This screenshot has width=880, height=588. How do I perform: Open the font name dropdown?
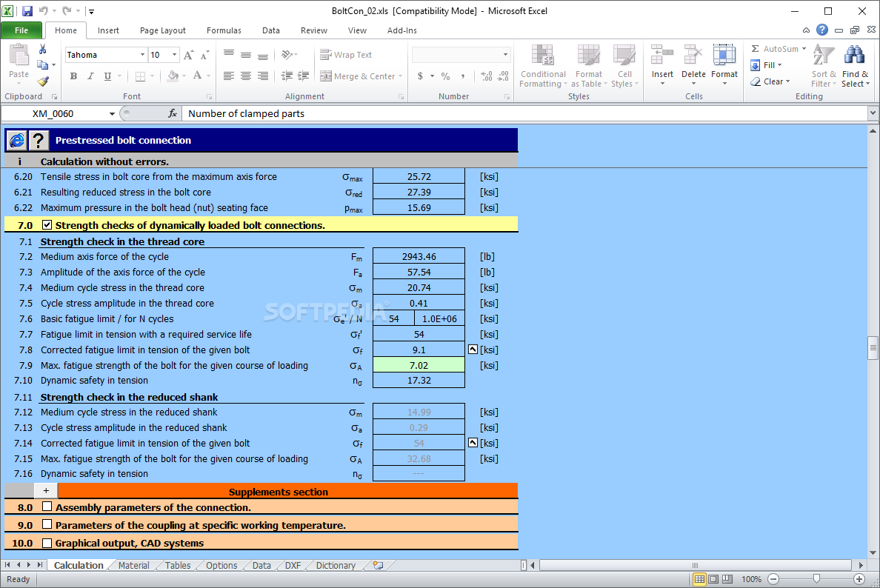tap(142, 54)
